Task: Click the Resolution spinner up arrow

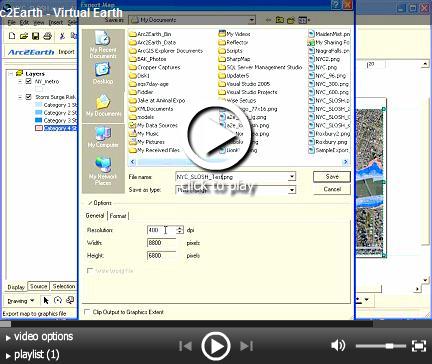Action: click(x=180, y=228)
